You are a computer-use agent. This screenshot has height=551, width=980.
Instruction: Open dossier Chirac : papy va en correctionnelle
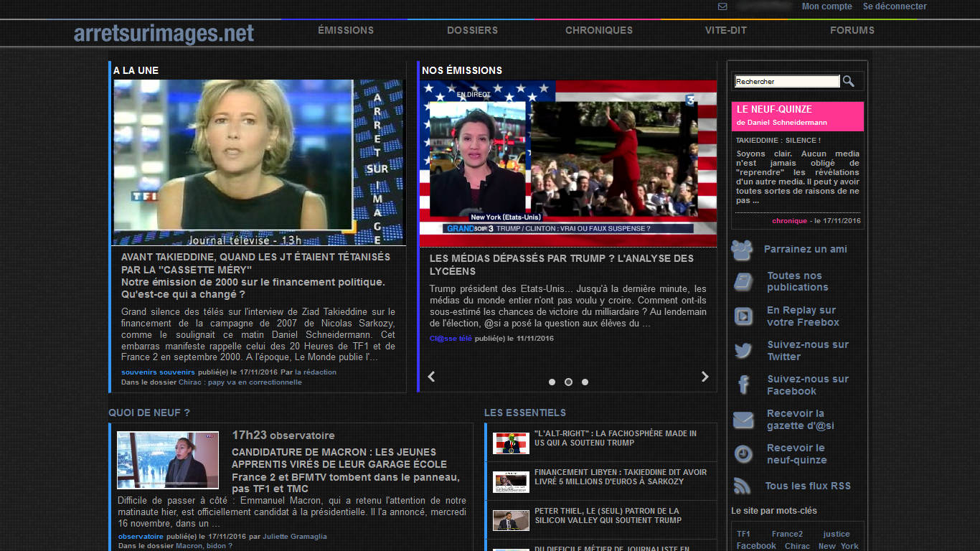coord(240,382)
